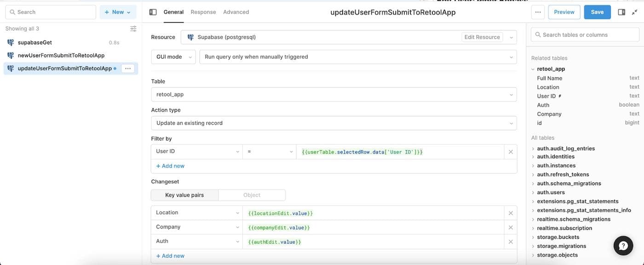Screen dimensions: 644x265
Task: Open the query filter settings icon
Action: point(133,29)
